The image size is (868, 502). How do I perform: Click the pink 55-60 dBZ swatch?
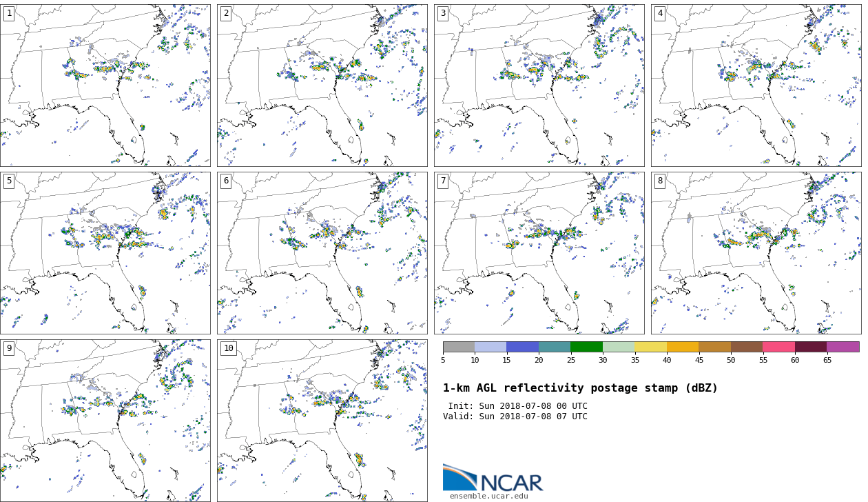click(x=778, y=347)
